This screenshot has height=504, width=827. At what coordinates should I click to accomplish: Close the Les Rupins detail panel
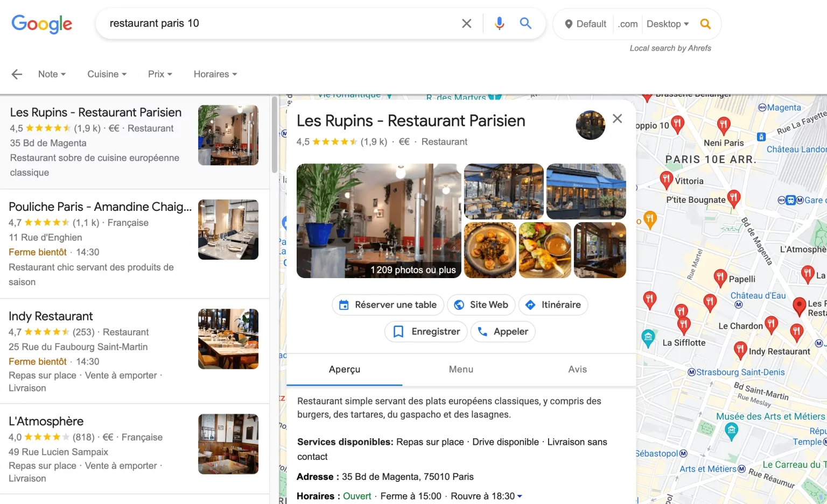tap(618, 118)
